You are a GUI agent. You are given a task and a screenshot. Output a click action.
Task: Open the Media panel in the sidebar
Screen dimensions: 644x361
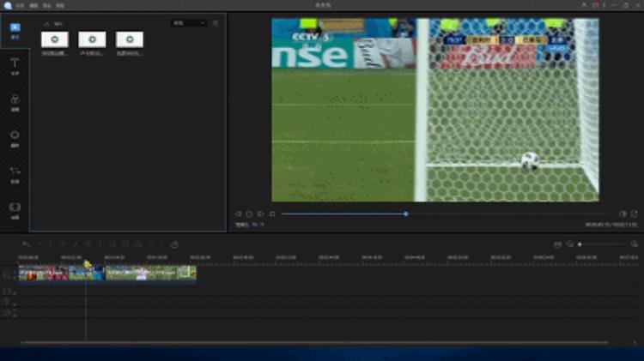[x=15, y=30]
